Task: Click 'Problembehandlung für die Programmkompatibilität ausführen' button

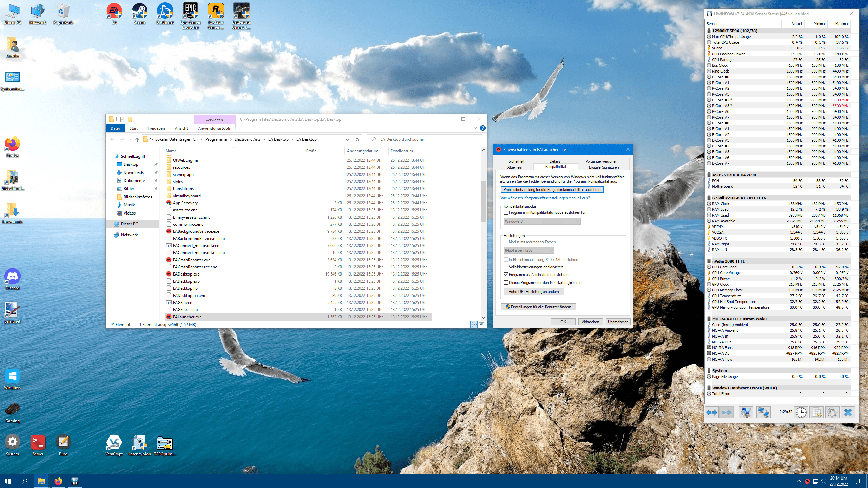Action: [551, 189]
